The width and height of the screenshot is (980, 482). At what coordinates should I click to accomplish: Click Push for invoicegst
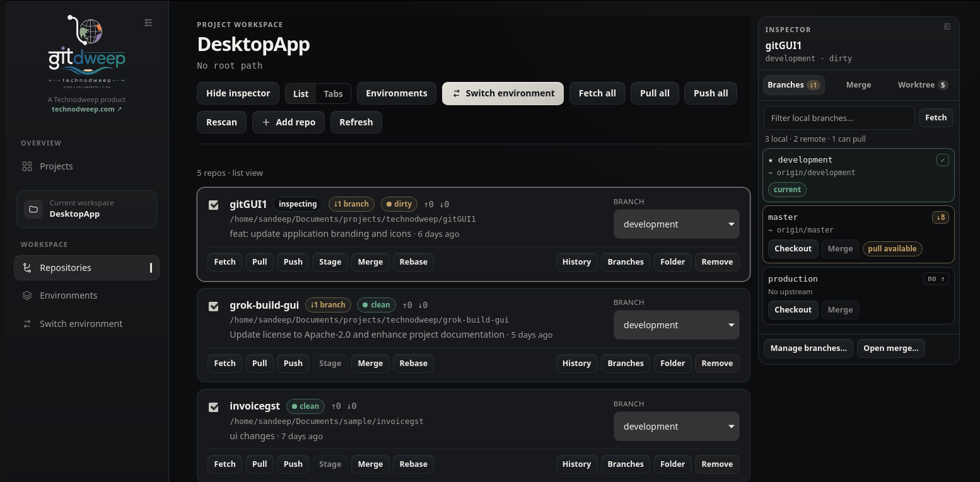point(293,464)
